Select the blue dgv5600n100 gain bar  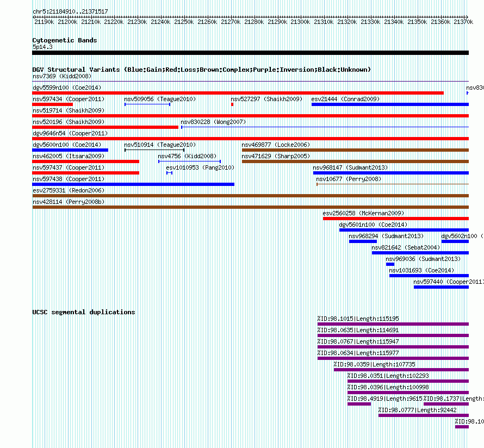70,150
